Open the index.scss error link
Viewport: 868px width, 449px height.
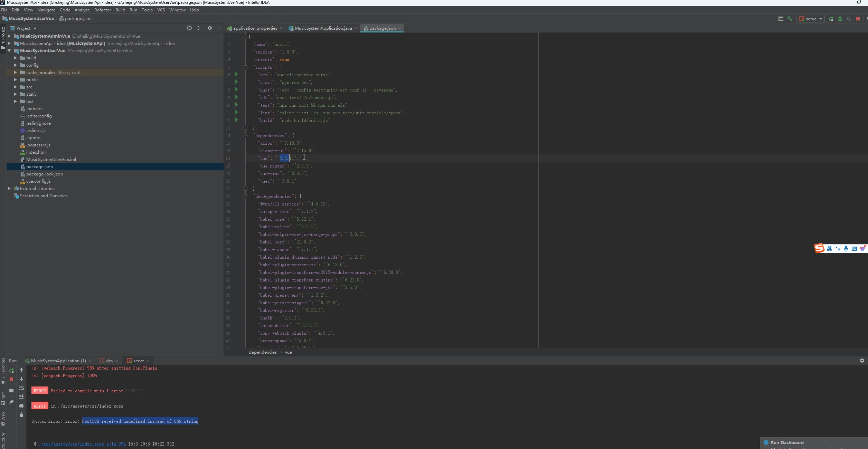pos(82,444)
